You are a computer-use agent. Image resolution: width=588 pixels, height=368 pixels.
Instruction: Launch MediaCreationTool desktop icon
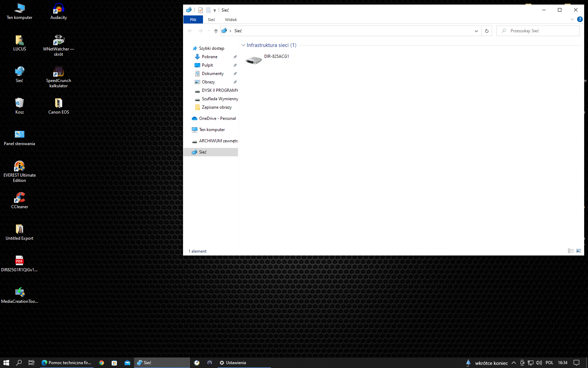[20, 295]
